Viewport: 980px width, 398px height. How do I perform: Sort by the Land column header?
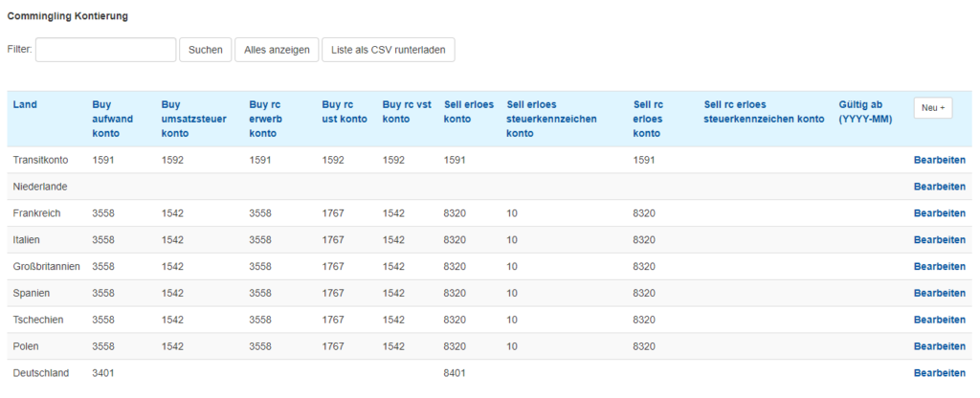point(25,104)
